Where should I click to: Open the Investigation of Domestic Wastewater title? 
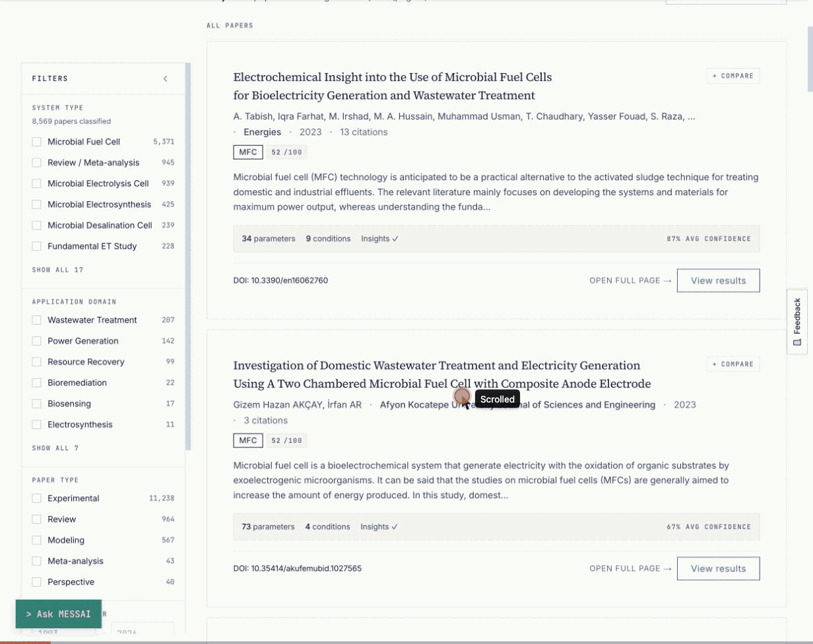click(442, 375)
